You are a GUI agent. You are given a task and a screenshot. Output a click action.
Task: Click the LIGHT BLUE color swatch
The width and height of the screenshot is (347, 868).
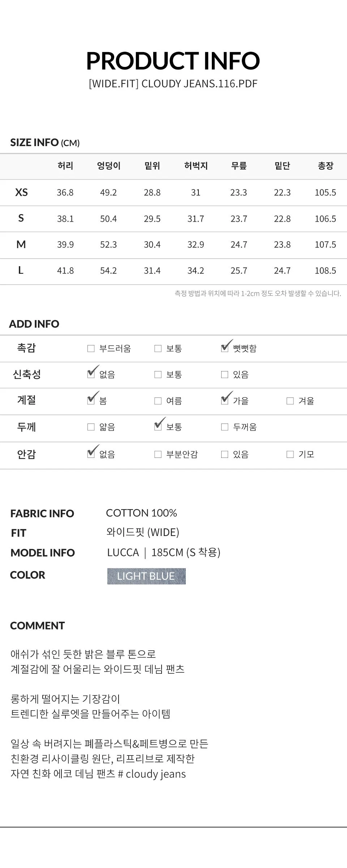[x=146, y=576]
